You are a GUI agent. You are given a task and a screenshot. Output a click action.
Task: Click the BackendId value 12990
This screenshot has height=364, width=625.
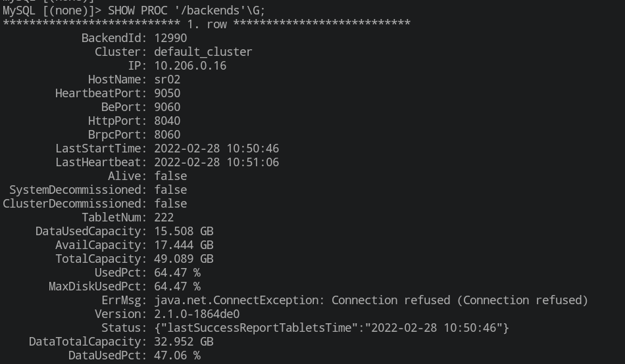point(170,38)
